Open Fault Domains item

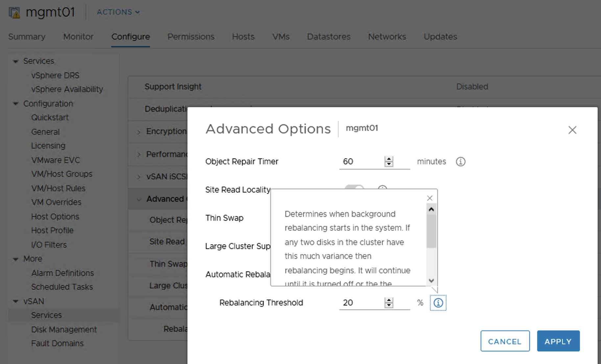[57, 343]
